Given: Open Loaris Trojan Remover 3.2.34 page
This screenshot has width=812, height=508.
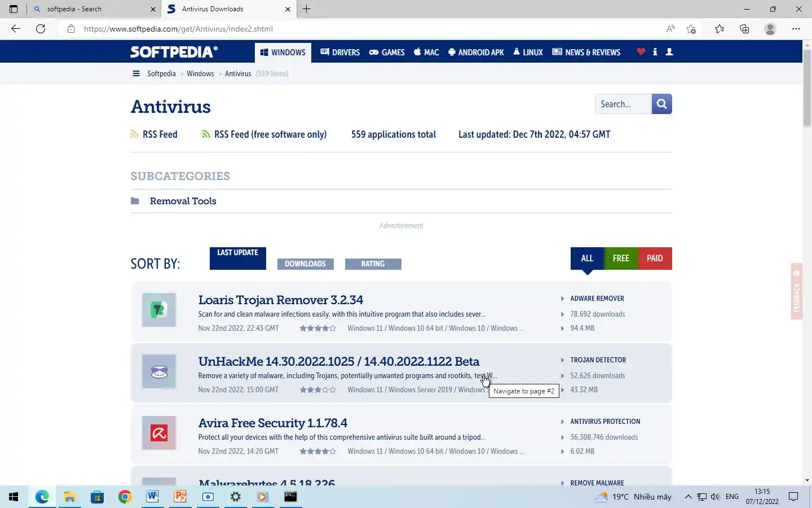Looking at the screenshot, I should tap(281, 300).
